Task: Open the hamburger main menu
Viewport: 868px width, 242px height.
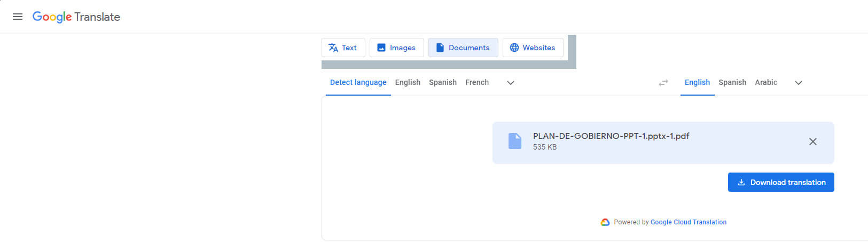Action: coord(18,17)
